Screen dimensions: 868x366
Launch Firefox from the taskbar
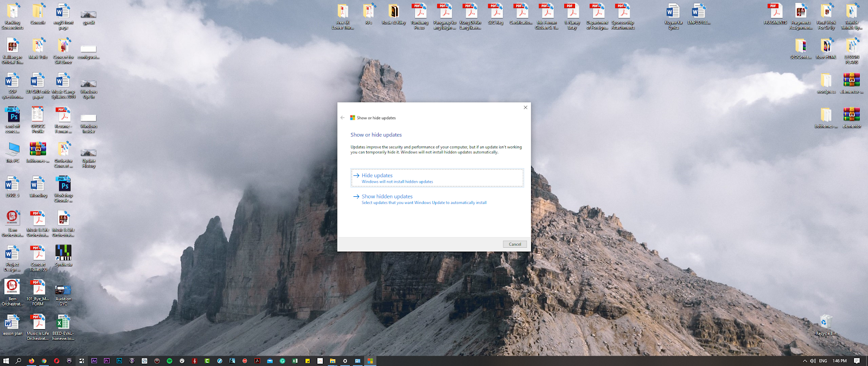[31, 361]
